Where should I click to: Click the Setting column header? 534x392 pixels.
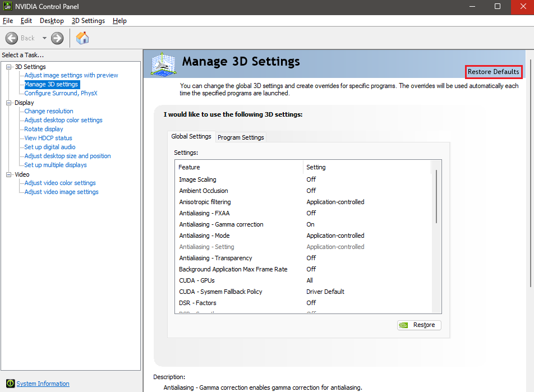[x=367, y=167]
